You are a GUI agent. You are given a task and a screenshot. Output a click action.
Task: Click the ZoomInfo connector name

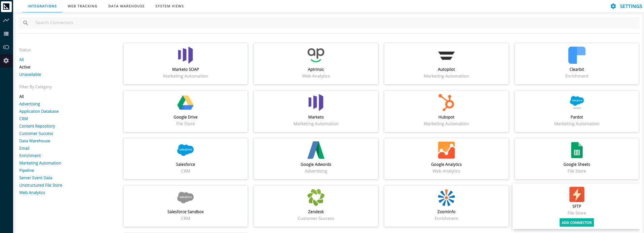(x=446, y=212)
